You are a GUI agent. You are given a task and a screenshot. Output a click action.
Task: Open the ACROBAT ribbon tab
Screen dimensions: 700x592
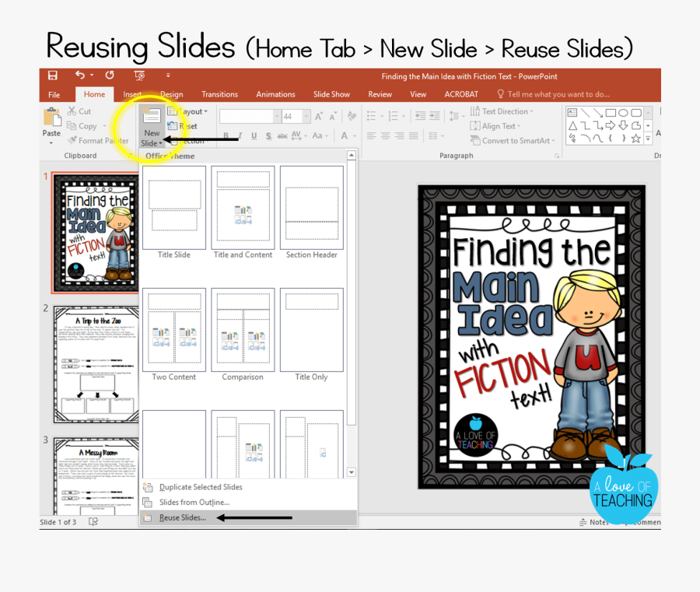(461, 94)
